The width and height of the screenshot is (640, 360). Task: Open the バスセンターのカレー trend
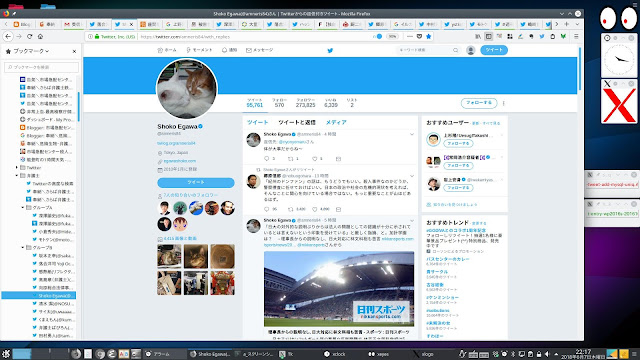click(x=448, y=259)
